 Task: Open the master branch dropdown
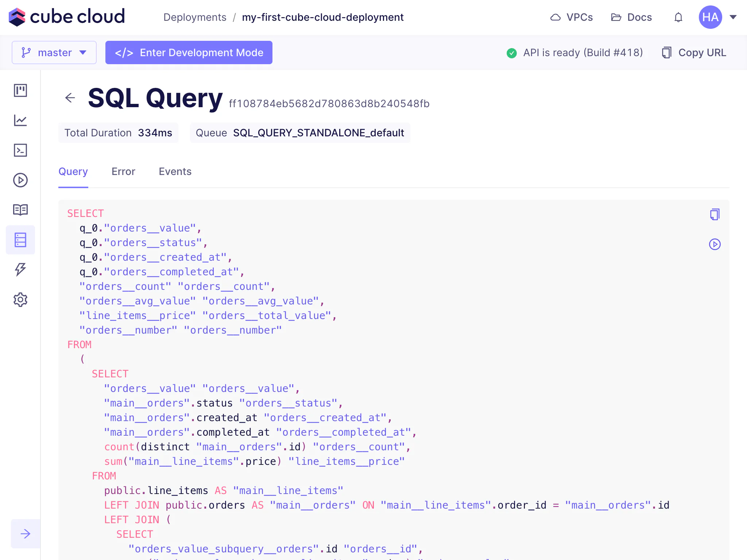[54, 52]
